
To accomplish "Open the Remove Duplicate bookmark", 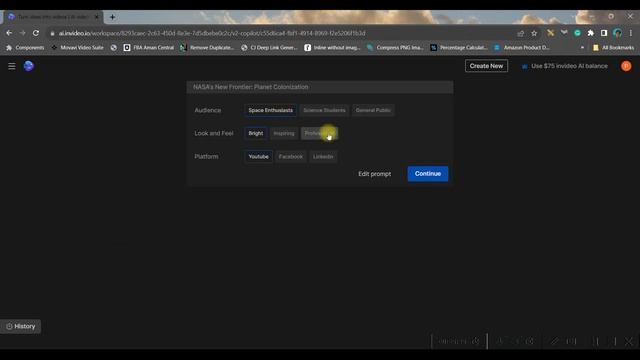I will 207,48.
